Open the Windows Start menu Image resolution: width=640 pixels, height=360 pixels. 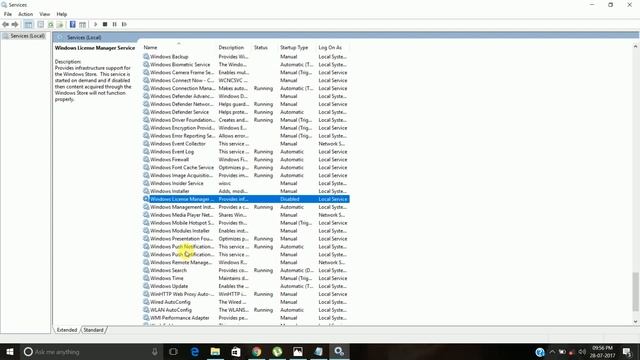tap(10, 351)
